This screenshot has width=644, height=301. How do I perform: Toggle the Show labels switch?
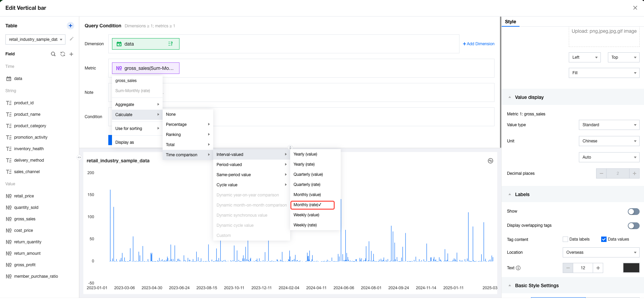[x=633, y=212]
